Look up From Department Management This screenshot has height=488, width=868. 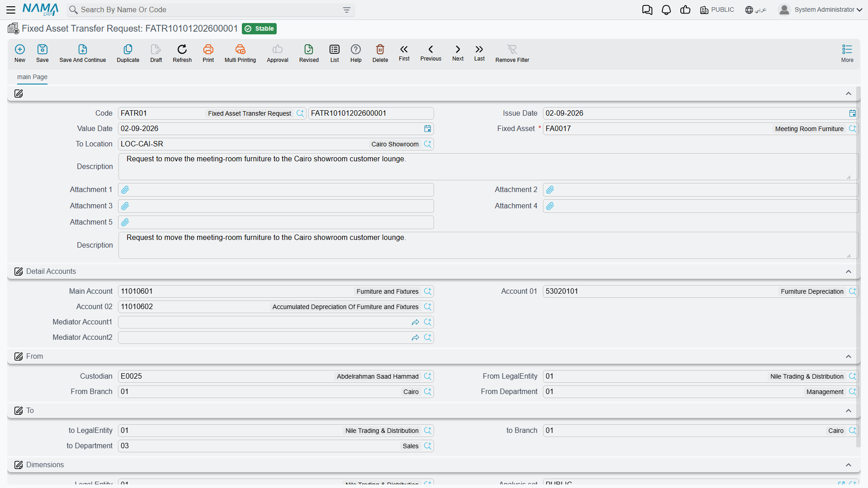pyautogui.click(x=852, y=392)
